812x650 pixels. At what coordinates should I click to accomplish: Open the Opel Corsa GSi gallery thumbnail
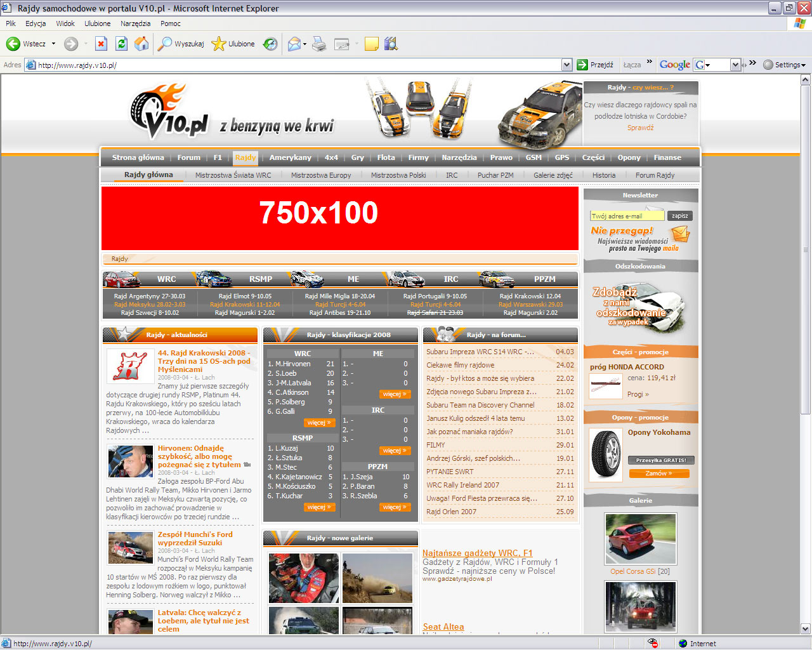(x=640, y=540)
